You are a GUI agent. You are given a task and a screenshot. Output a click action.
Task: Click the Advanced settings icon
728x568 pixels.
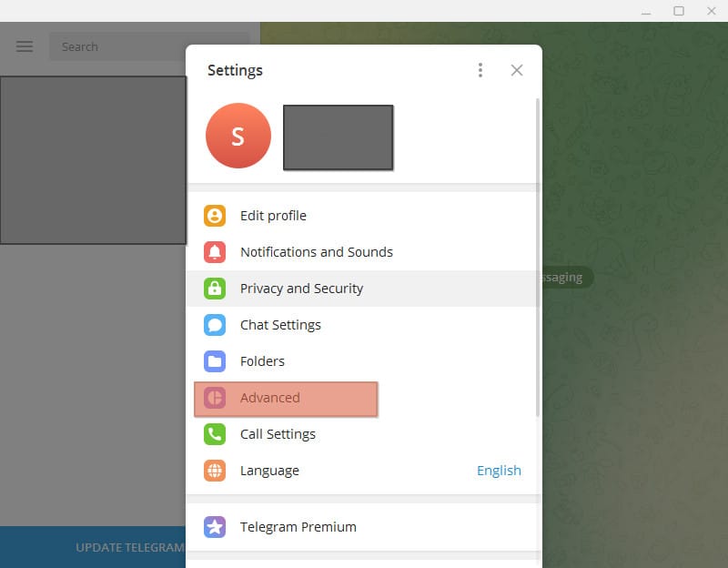tap(215, 398)
